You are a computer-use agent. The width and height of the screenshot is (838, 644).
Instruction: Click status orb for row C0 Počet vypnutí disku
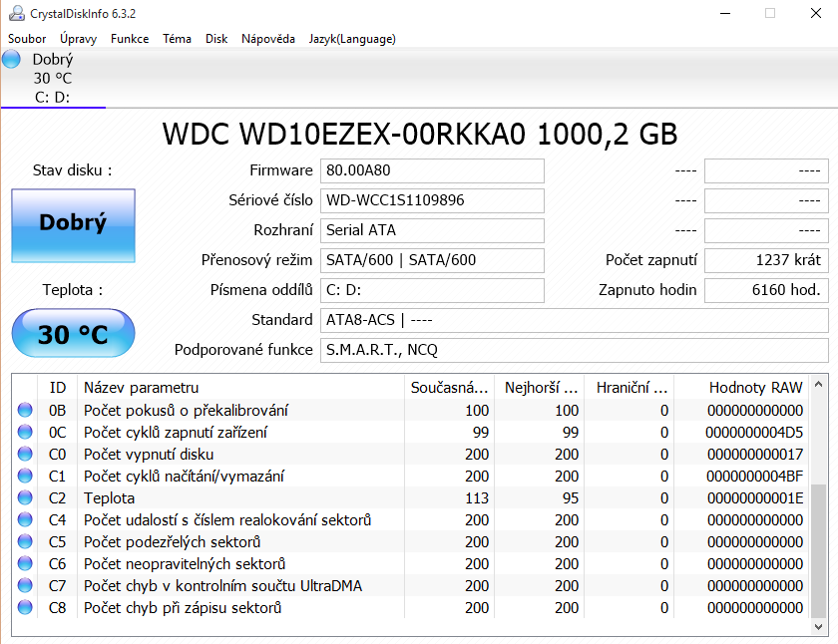pyautogui.click(x=25, y=454)
